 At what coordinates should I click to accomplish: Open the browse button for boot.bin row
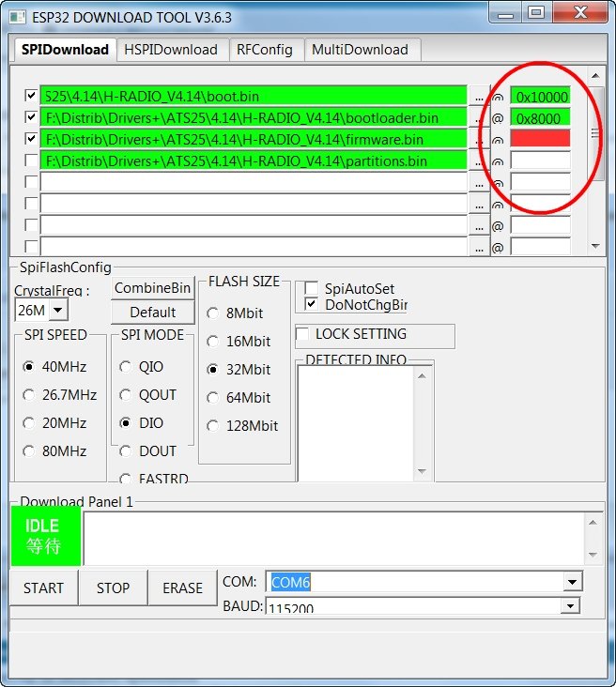tap(479, 96)
